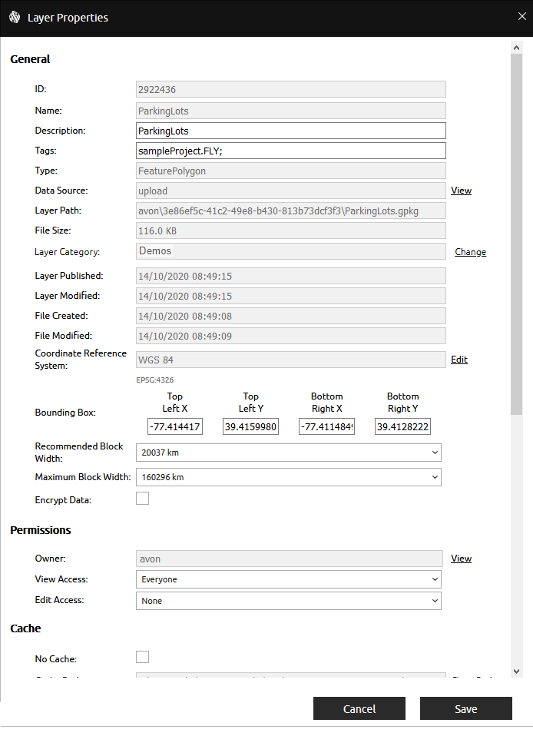The width and height of the screenshot is (533, 756).
Task: Open the Recommended Block Width dropdown
Action: (289, 453)
